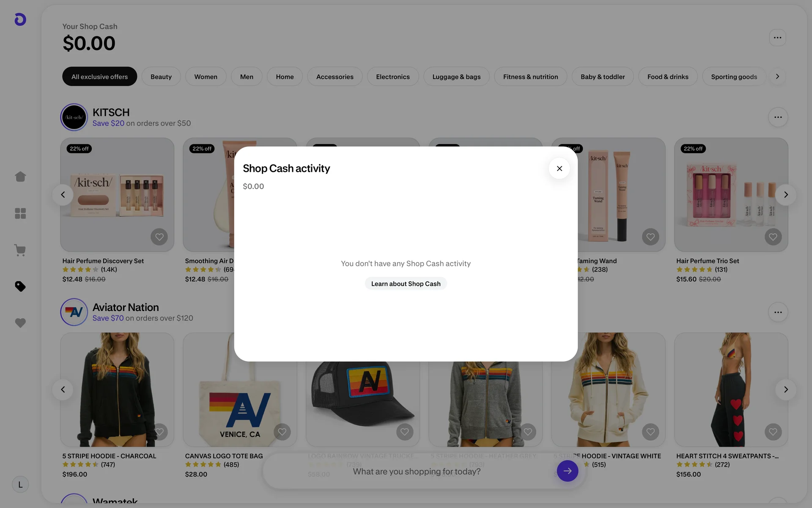This screenshot has width=812, height=508.
Task: Open the cart icon in sidebar
Action: [20, 250]
